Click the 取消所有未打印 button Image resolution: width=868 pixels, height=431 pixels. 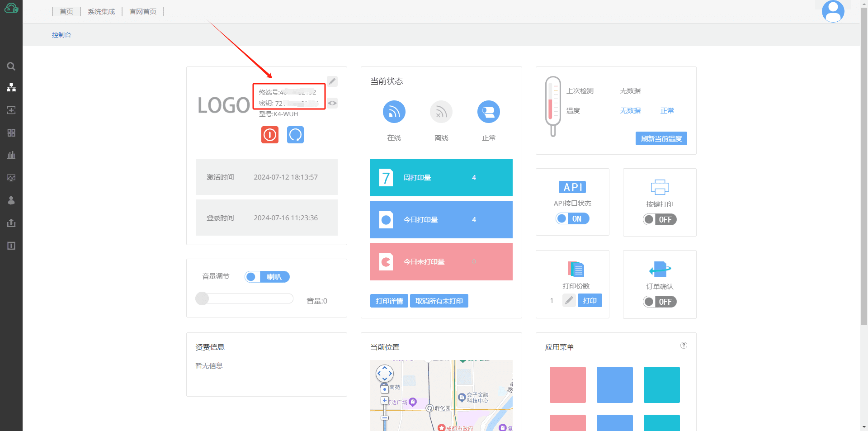point(439,301)
